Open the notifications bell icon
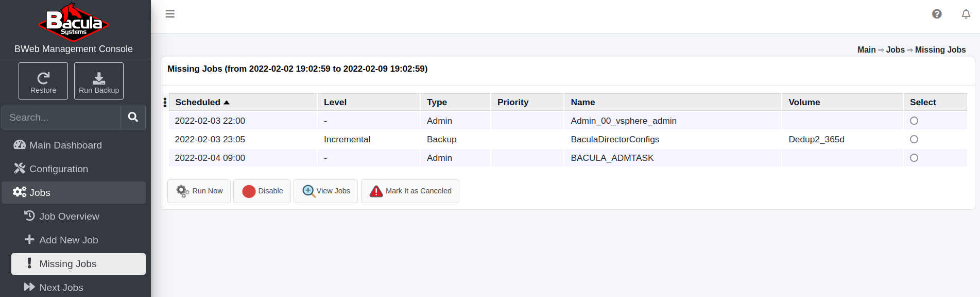 pos(966,14)
